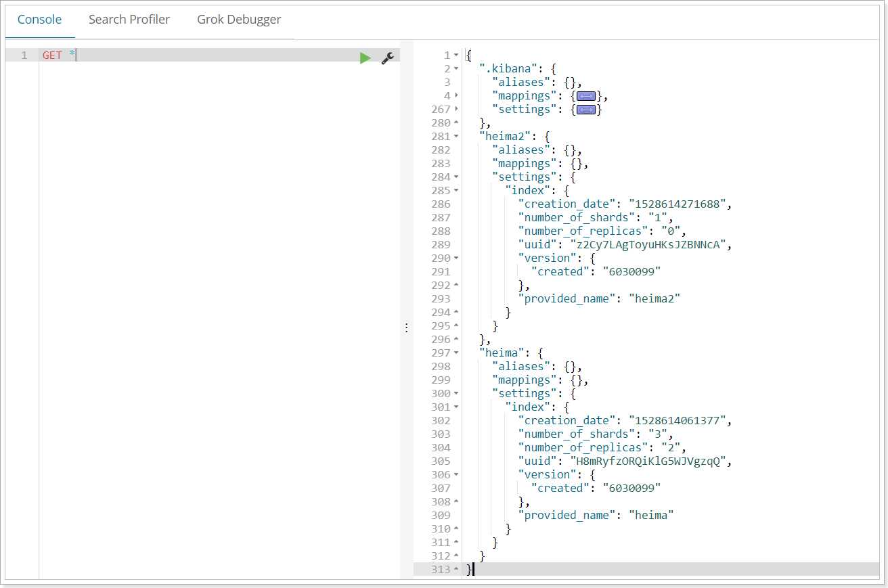Expand the folded settings at line 267
888x588 pixels.
coord(456,110)
